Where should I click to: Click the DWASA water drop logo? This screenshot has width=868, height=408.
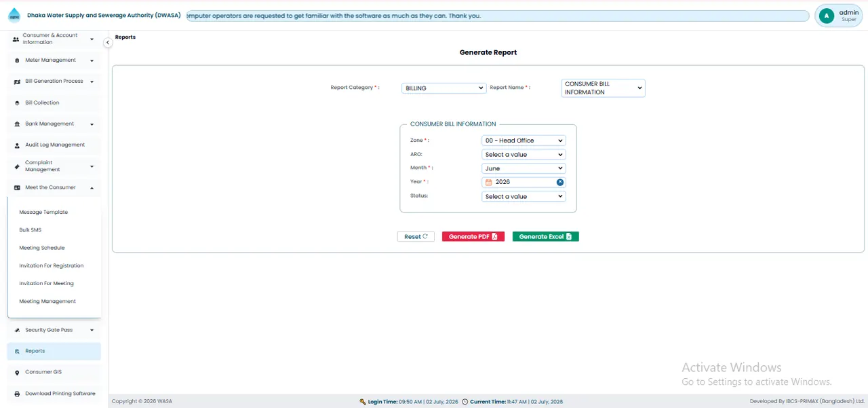[x=14, y=15]
